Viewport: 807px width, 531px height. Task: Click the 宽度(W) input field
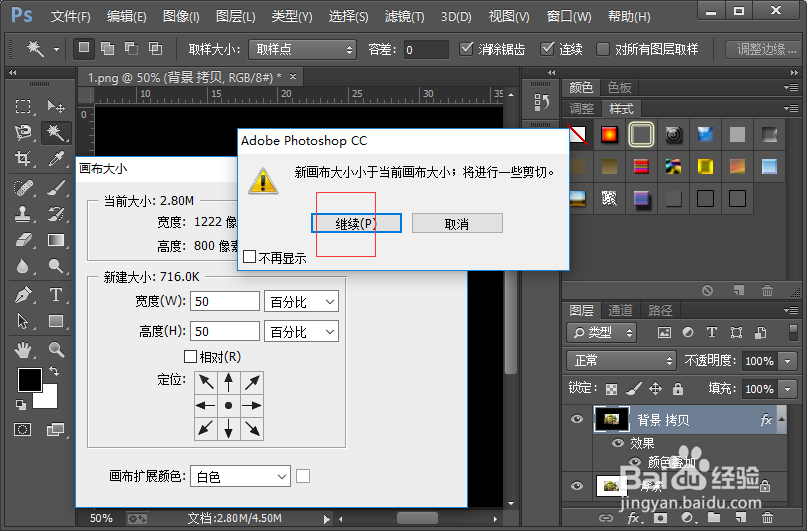click(x=225, y=302)
